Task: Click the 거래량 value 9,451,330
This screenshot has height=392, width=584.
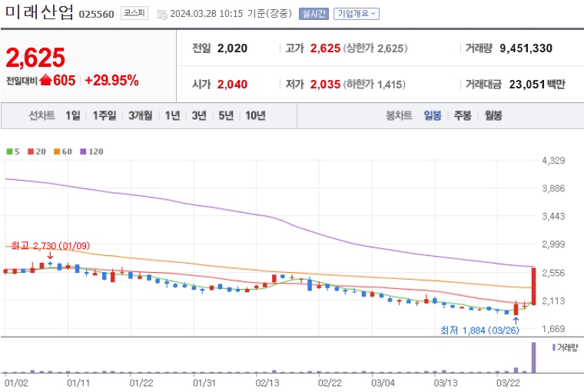Action: point(526,48)
